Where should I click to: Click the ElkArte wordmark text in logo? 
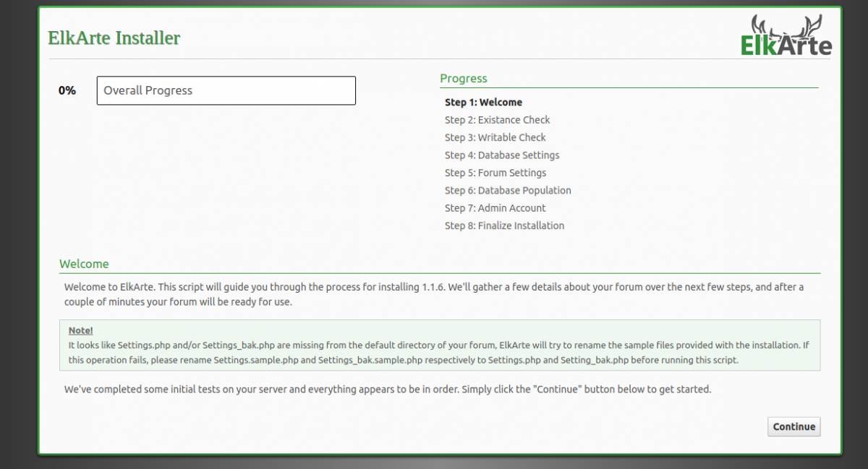[786, 46]
